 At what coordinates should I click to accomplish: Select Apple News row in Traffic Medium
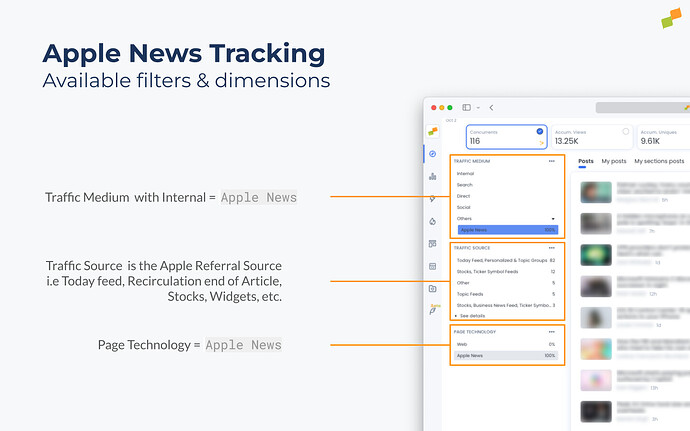(x=508, y=230)
